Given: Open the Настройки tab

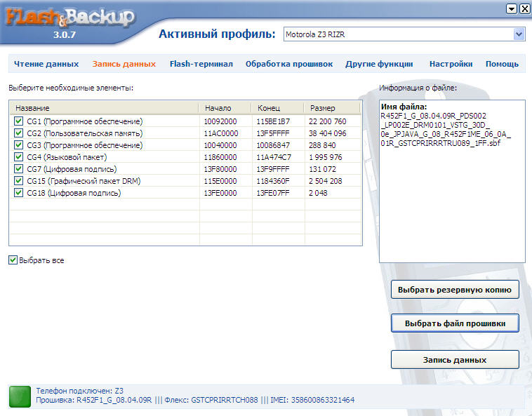Looking at the screenshot, I should coord(451,64).
